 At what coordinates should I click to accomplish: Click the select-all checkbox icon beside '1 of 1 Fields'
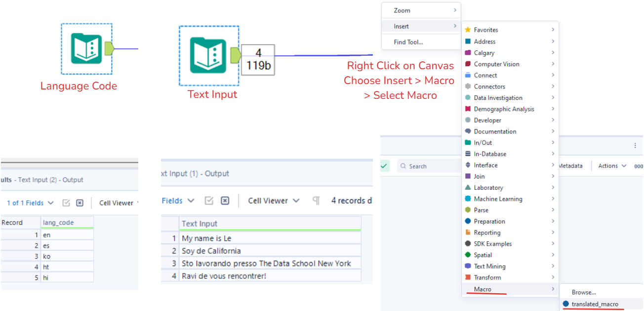[x=66, y=203]
